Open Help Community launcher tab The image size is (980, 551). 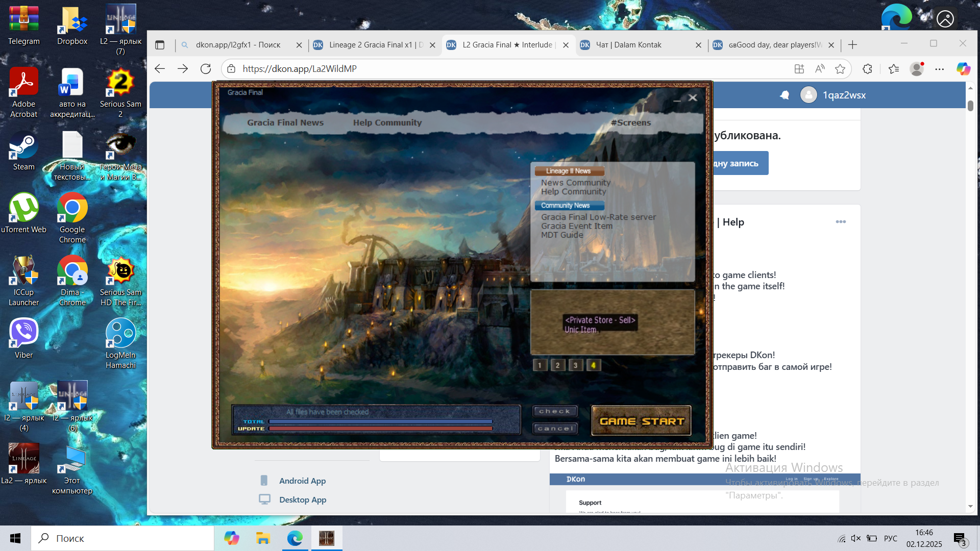pyautogui.click(x=387, y=122)
